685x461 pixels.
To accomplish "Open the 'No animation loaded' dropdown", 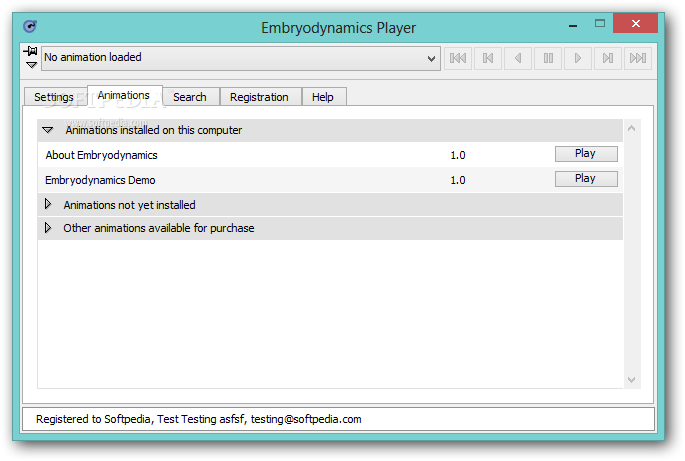I will pyautogui.click(x=241, y=58).
